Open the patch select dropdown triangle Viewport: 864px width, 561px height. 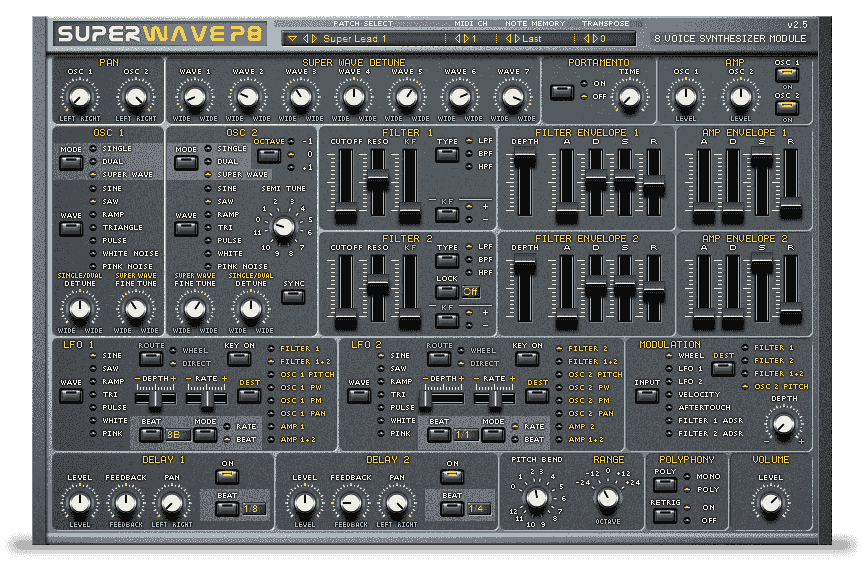(x=293, y=39)
